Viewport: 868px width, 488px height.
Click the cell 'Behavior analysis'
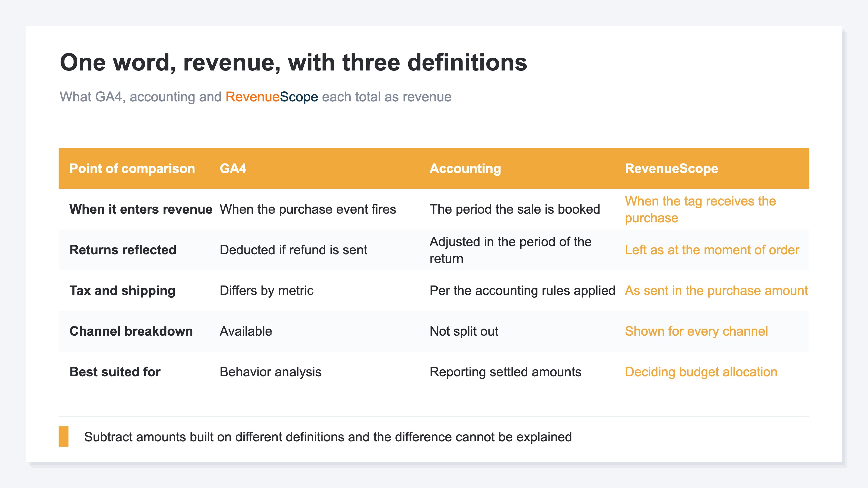[270, 372]
